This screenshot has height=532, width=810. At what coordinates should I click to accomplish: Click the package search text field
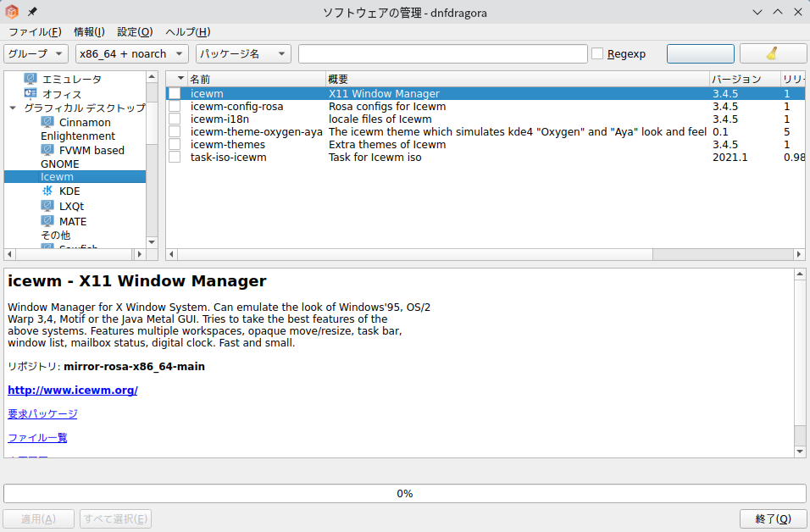443,53
